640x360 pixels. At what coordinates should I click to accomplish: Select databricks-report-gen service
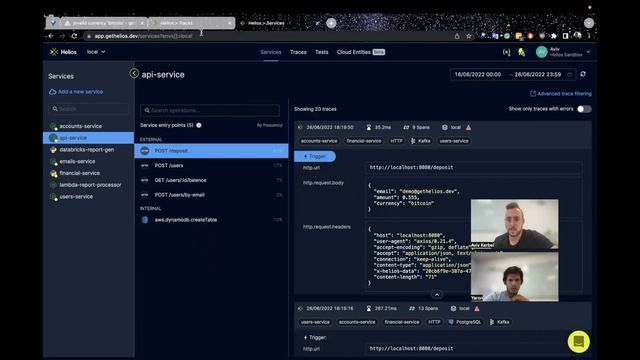(87, 150)
